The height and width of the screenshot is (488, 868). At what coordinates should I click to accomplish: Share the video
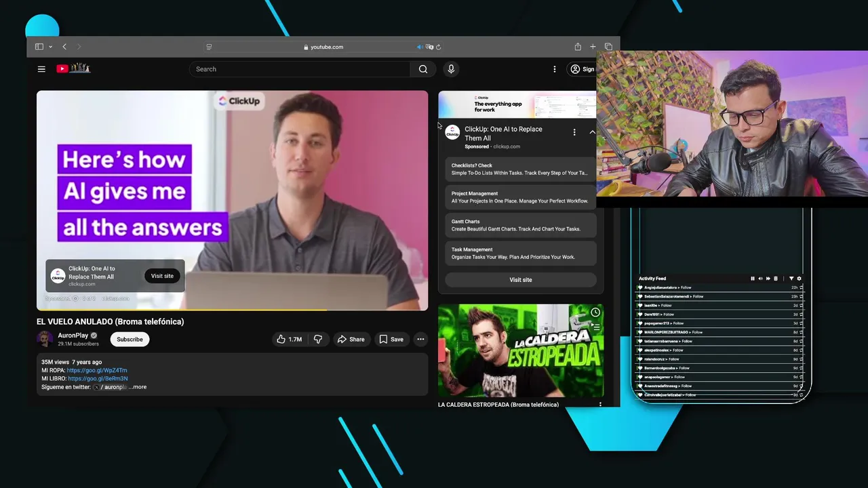[x=351, y=339]
